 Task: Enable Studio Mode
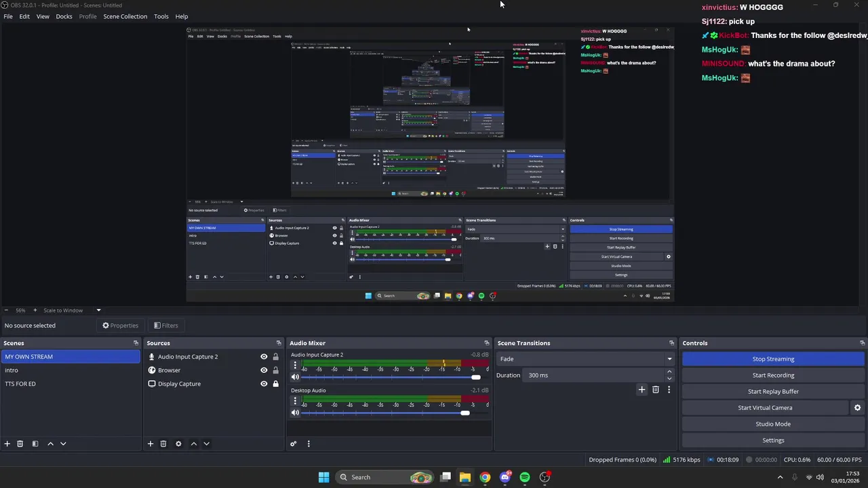tap(773, 424)
